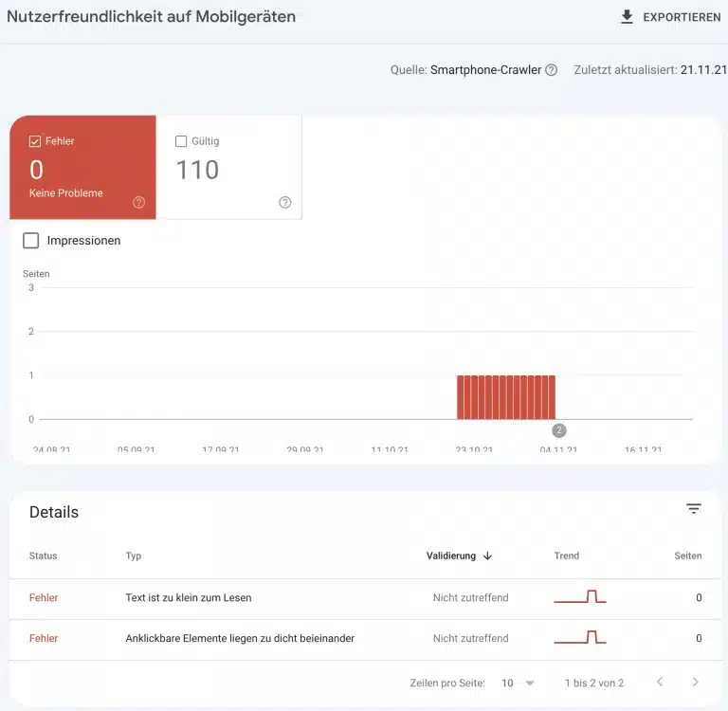
Task: Click sort arrow beside Validierung
Action: [x=487, y=556]
